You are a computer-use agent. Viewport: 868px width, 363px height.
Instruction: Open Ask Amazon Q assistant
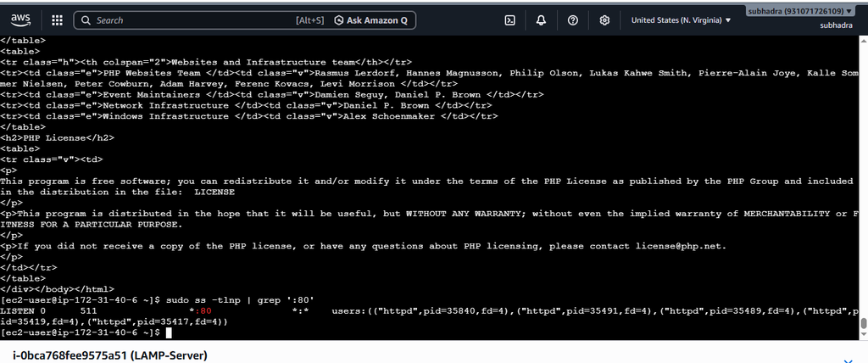click(371, 20)
